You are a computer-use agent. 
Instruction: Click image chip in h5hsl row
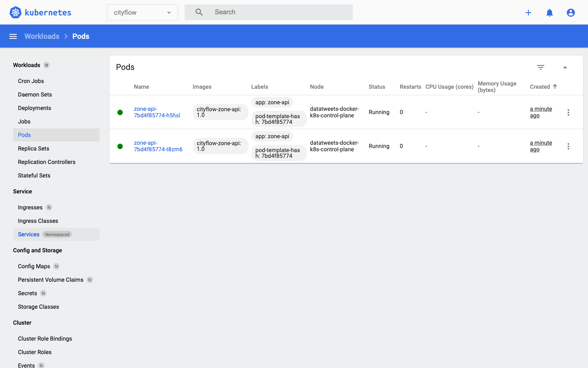coord(220,112)
